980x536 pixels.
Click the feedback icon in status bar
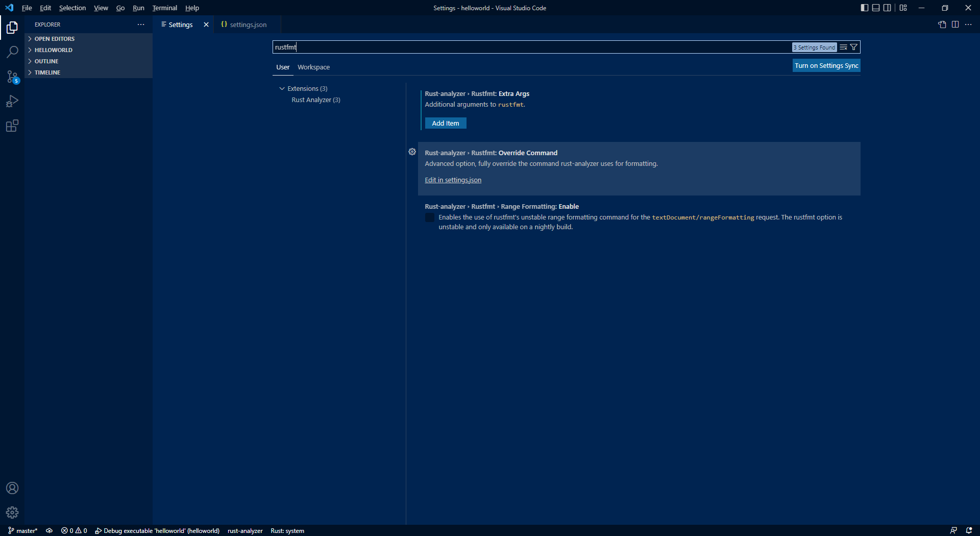(x=953, y=531)
